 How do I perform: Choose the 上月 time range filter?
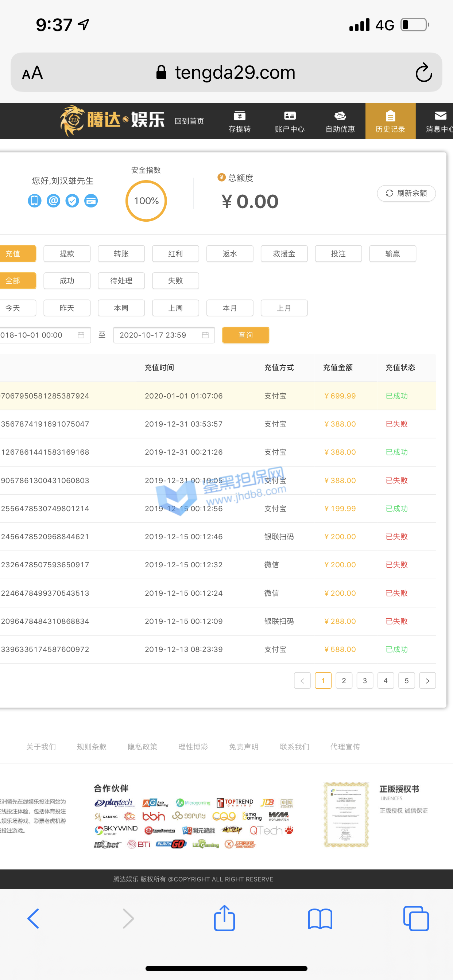tap(284, 308)
